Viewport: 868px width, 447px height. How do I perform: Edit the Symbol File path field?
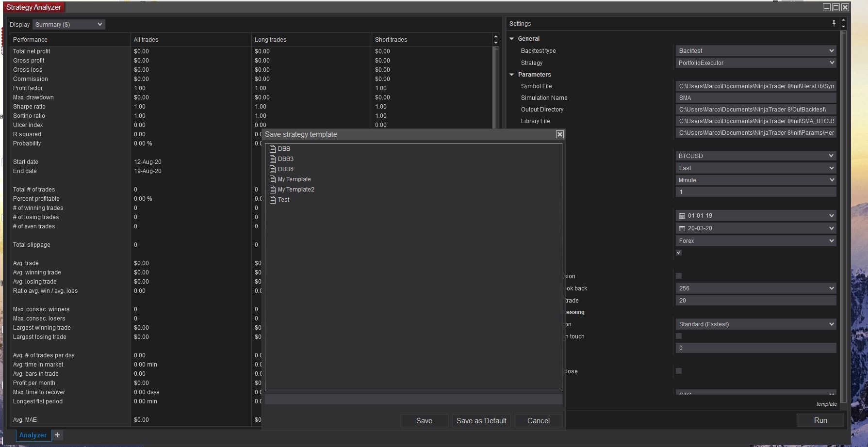(756, 86)
